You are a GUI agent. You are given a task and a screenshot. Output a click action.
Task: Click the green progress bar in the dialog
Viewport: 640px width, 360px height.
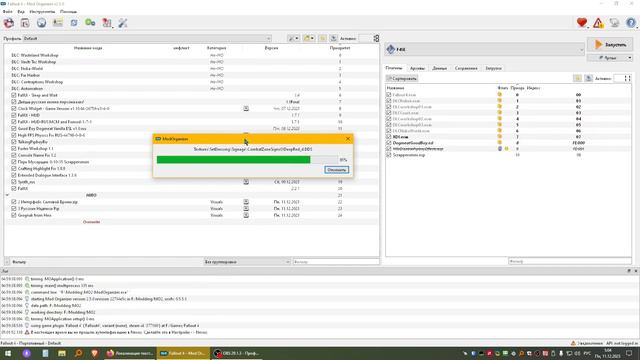[x=247, y=160]
